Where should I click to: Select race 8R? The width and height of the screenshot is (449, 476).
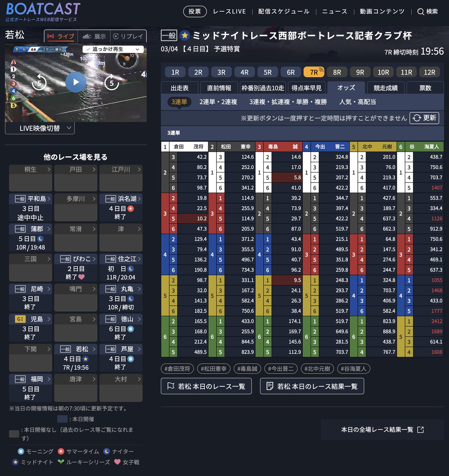pyautogui.click(x=337, y=72)
